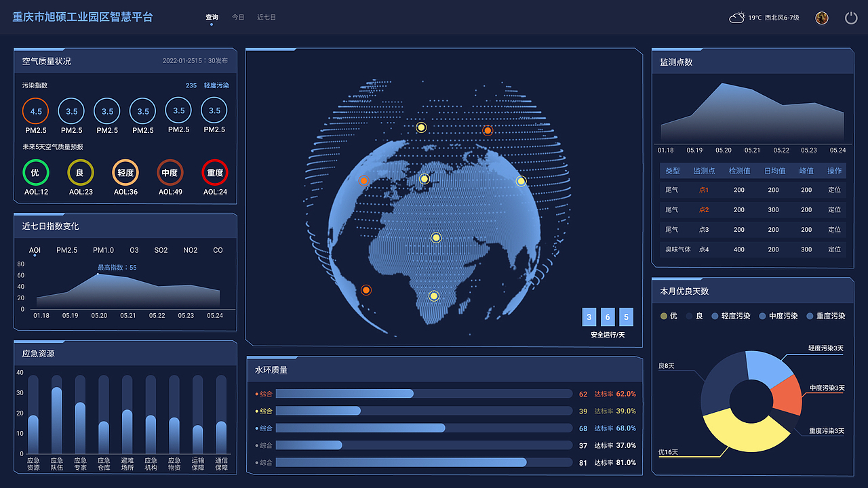Select the O3 index tab
Image resolution: width=868 pixels, height=488 pixels.
click(x=134, y=250)
